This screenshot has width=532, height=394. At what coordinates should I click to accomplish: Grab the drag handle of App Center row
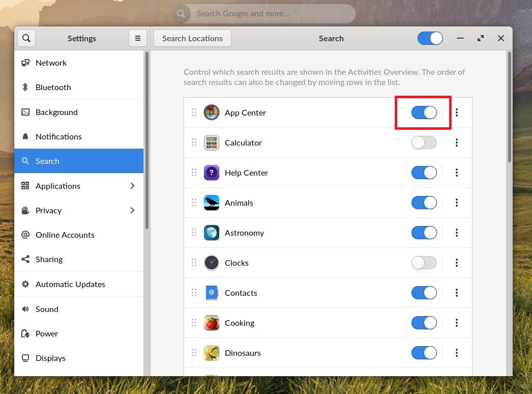tap(194, 112)
